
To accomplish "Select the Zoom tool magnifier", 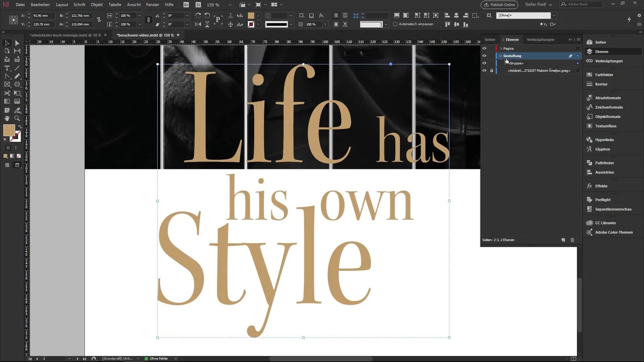I will tap(17, 118).
